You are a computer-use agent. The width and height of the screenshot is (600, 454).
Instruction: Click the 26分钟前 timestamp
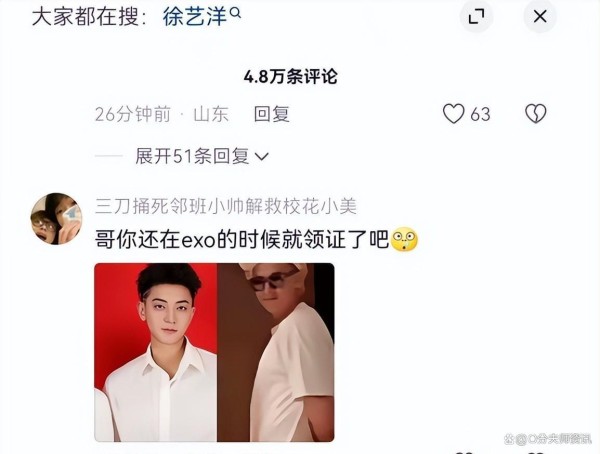pyautogui.click(x=133, y=114)
